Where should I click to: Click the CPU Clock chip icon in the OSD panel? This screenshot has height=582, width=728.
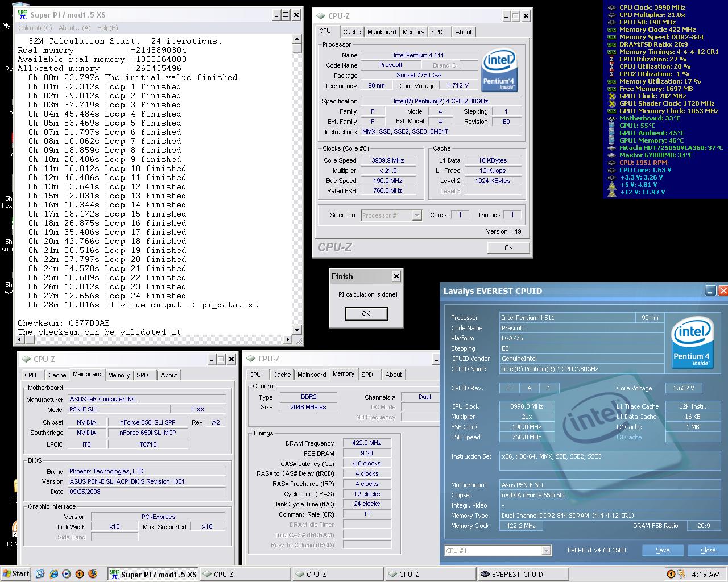pos(611,7)
